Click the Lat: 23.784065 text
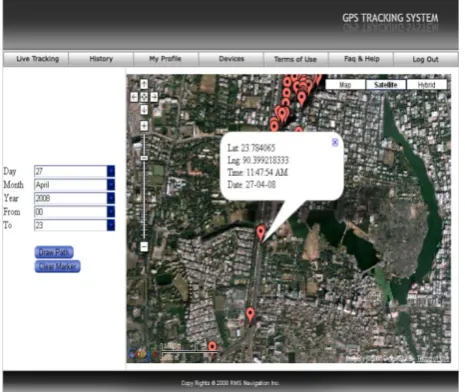 (x=251, y=148)
